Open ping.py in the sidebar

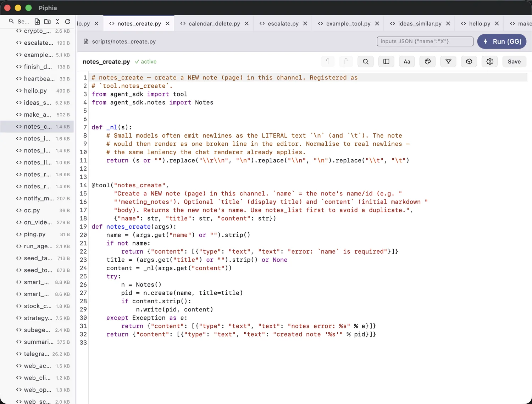coord(37,234)
